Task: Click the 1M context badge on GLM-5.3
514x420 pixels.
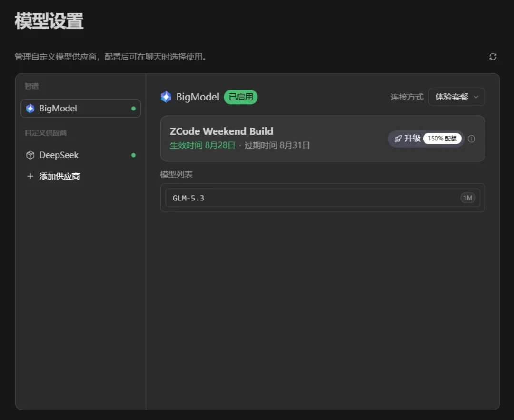Action: pos(467,198)
